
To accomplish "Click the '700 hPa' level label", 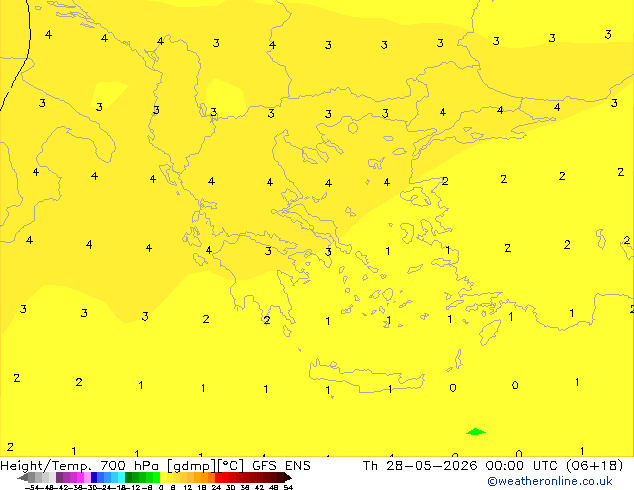I will [x=129, y=466].
